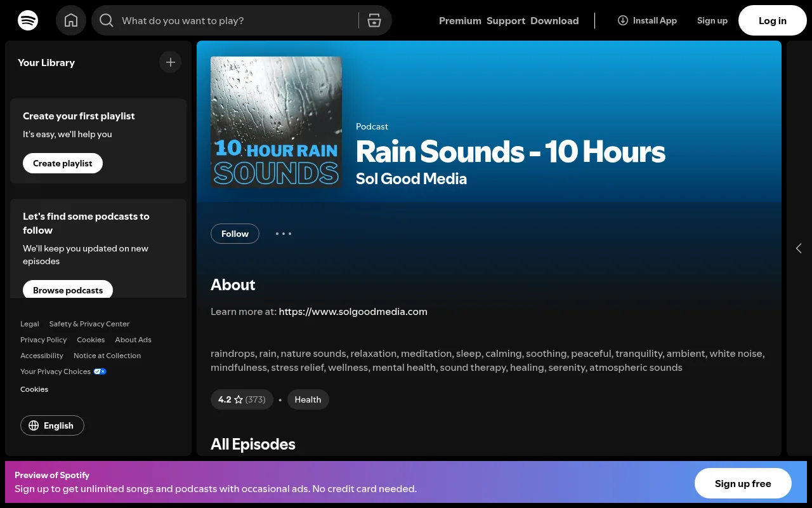This screenshot has height=508, width=812.
Task: Open the Browse icon in search bar
Action: [374, 20]
